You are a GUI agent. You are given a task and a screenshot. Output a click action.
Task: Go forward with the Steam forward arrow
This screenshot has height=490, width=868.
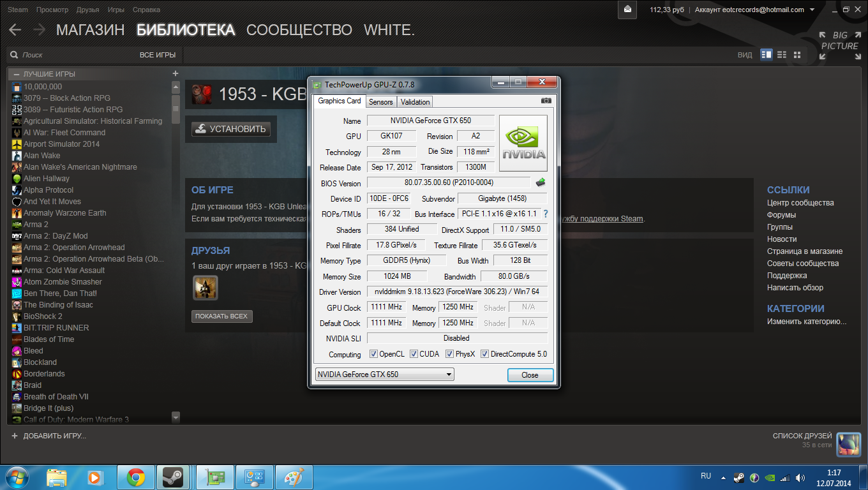39,30
